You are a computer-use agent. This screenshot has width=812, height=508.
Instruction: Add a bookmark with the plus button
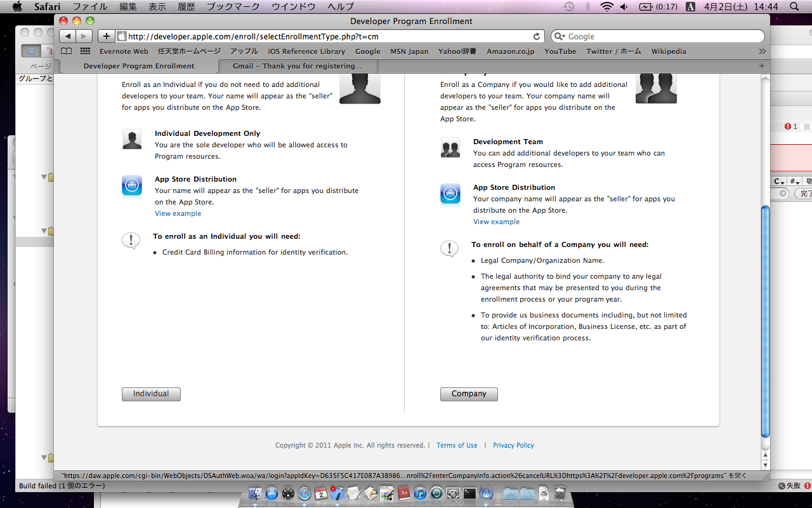point(106,36)
